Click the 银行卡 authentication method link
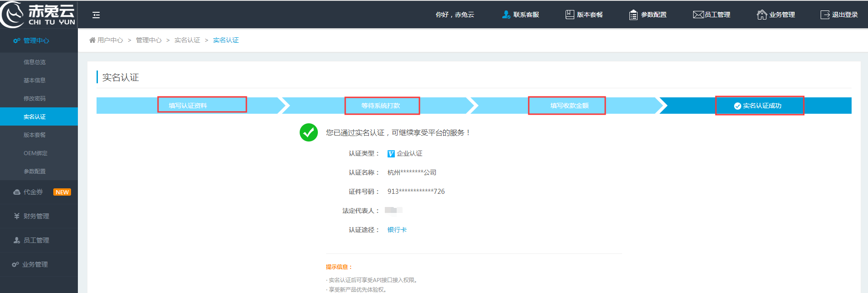The width and height of the screenshot is (868, 293). click(x=397, y=230)
